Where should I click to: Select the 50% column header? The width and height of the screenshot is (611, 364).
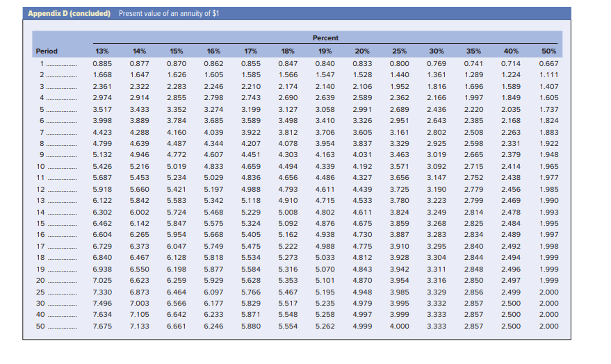click(x=548, y=51)
